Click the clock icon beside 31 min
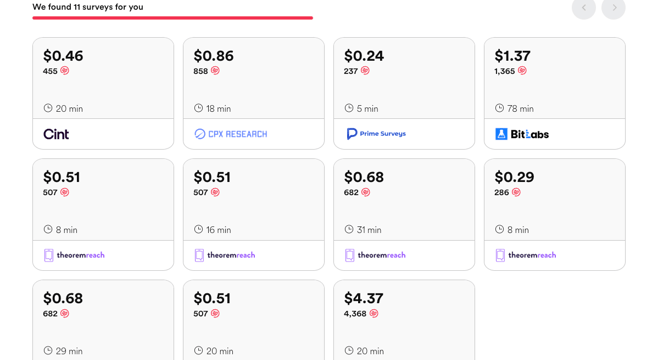This screenshot has height=360, width=669. click(x=349, y=229)
